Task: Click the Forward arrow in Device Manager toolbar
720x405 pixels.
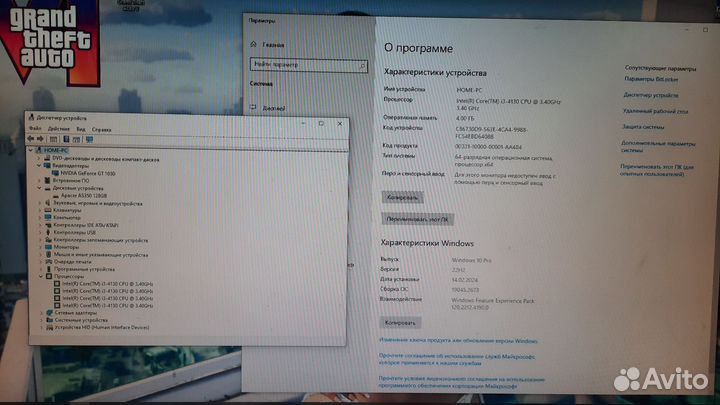Action: point(40,139)
